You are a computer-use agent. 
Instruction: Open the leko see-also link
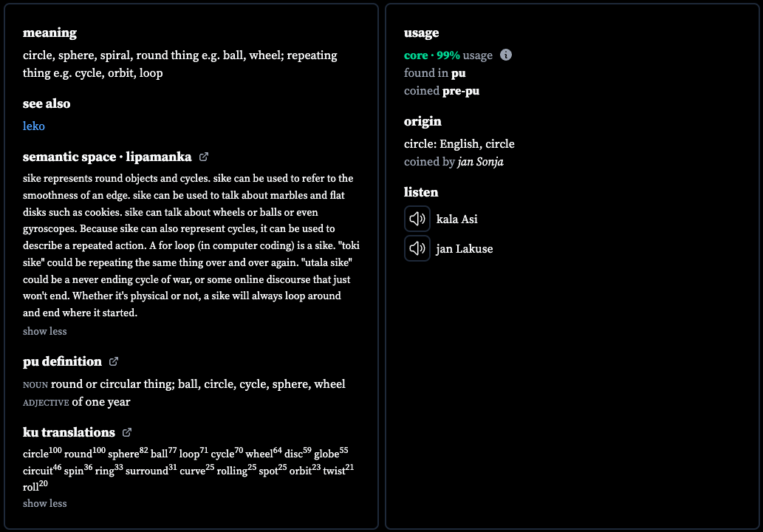click(33, 126)
